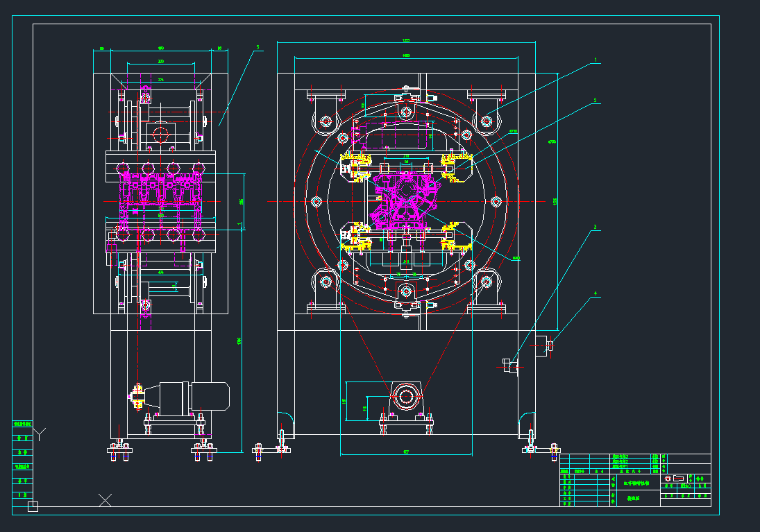Select part callout number 2
760x532 pixels.
click(595, 101)
